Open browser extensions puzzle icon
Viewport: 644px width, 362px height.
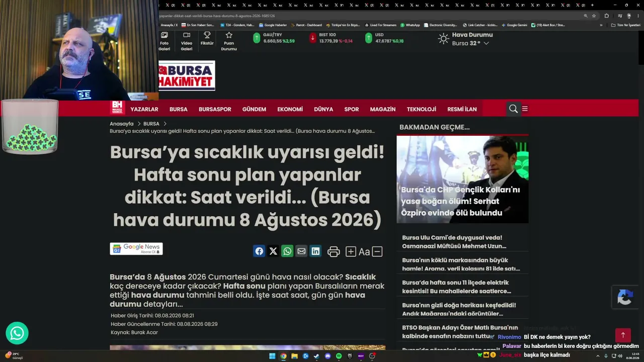606,16
